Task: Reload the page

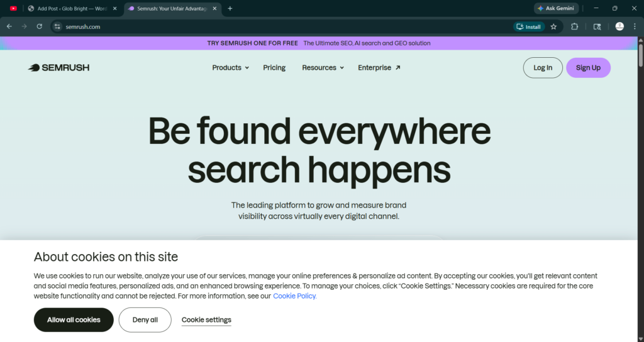Action: pos(40,26)
